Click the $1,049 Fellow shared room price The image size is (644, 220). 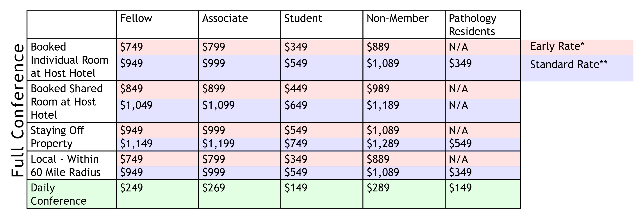point(136,105)
